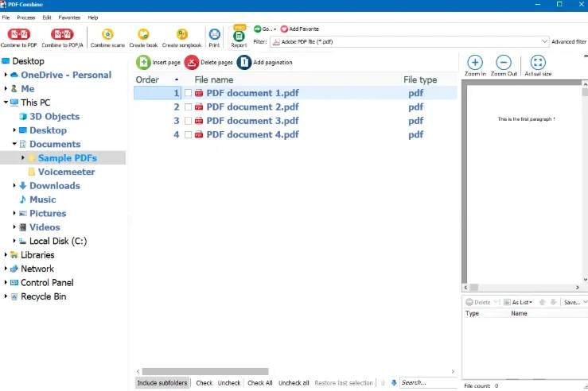Image resolution: width=588 pixels, height=391 pixels.
Task: Launch the Create book tool
Action: [143, 38]
